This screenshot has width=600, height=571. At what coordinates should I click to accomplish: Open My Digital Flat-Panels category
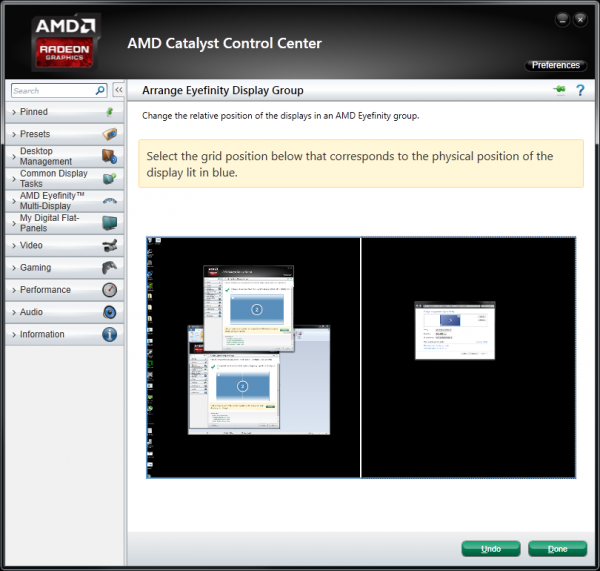coord(53,223)
